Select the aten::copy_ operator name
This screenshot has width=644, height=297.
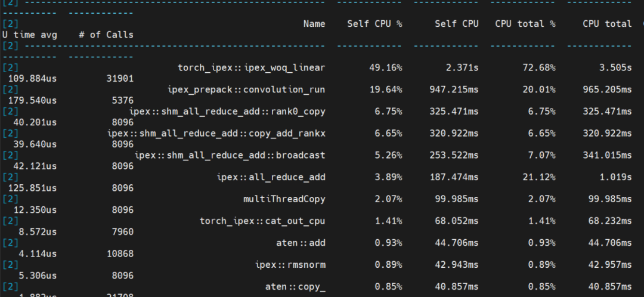click(295, 286)
